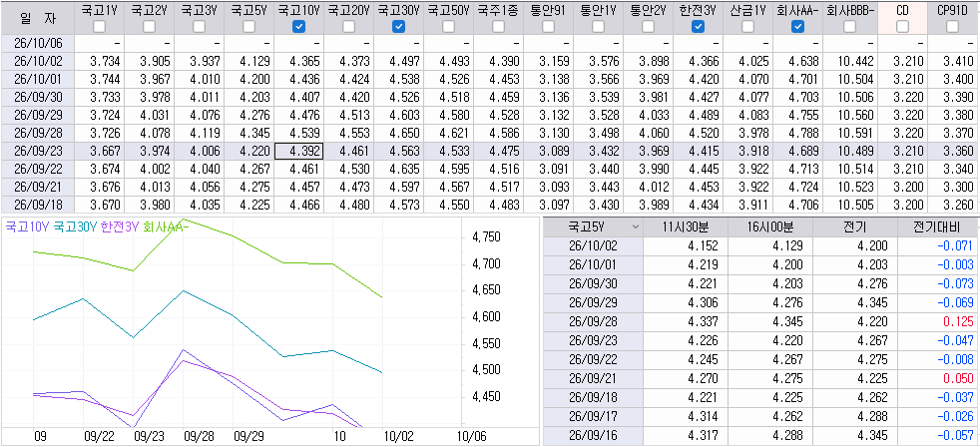The height and width of the screenshot is (447, 980).
Task: Enable the 국고2Y column checkbox
Action: pyautogui.click(x=149, y=26)
